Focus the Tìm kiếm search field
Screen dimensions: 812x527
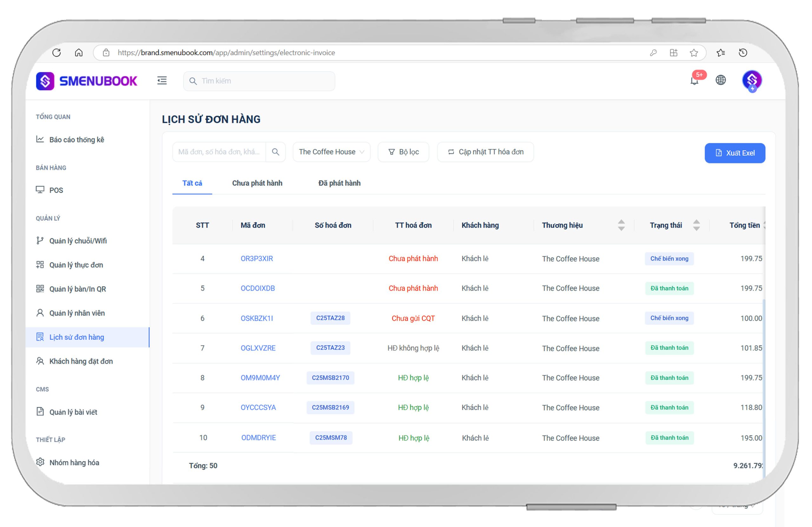click(259, 81)
